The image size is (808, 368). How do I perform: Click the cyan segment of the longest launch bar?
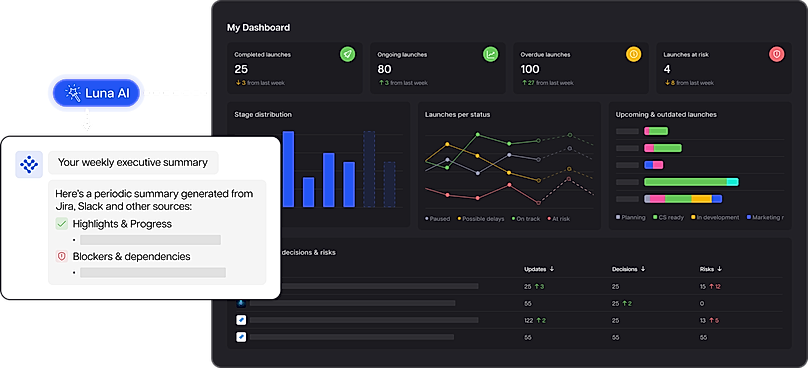pyautogui.click(x=732, y=182)
